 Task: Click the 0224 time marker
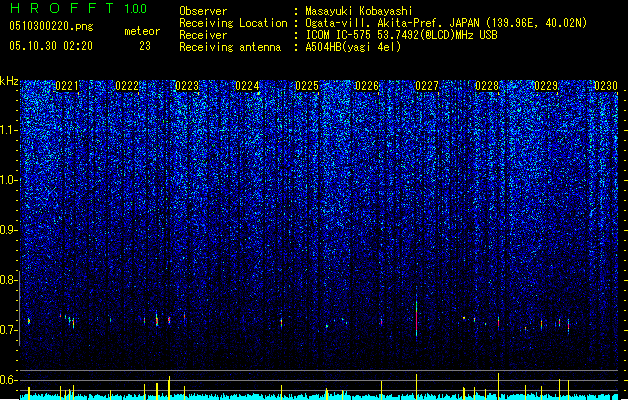pos(247,86)
